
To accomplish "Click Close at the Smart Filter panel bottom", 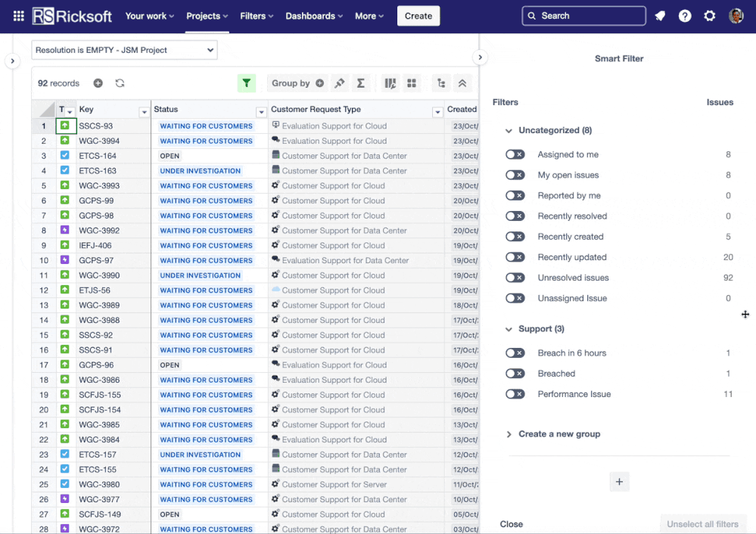I will pyautogui.click(x=512, y=524).
